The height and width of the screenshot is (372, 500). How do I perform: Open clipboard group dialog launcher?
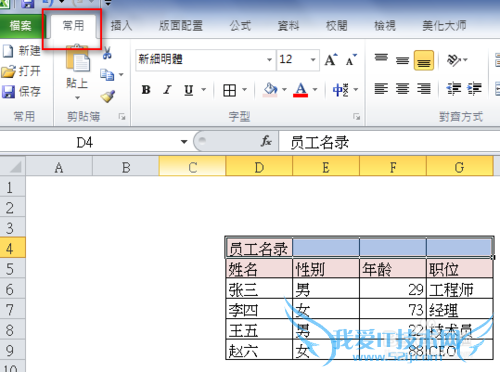pyautogui.click(x=122, y=116)
